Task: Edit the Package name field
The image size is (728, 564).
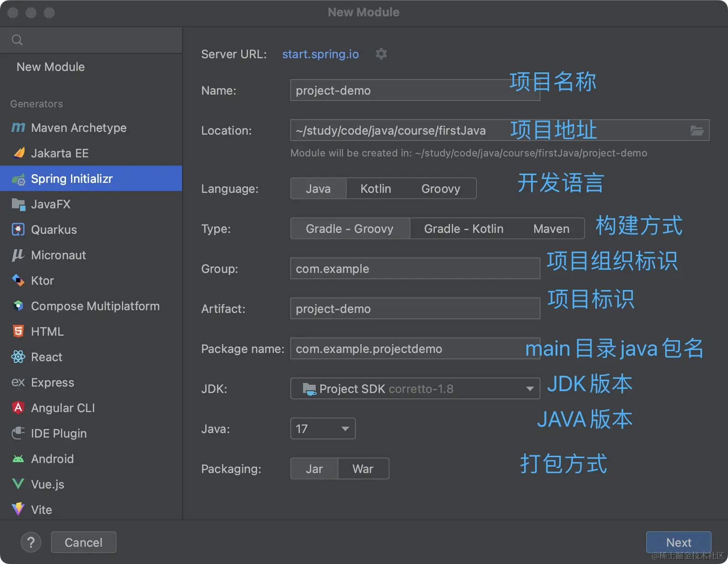Action: coord(415,348)
